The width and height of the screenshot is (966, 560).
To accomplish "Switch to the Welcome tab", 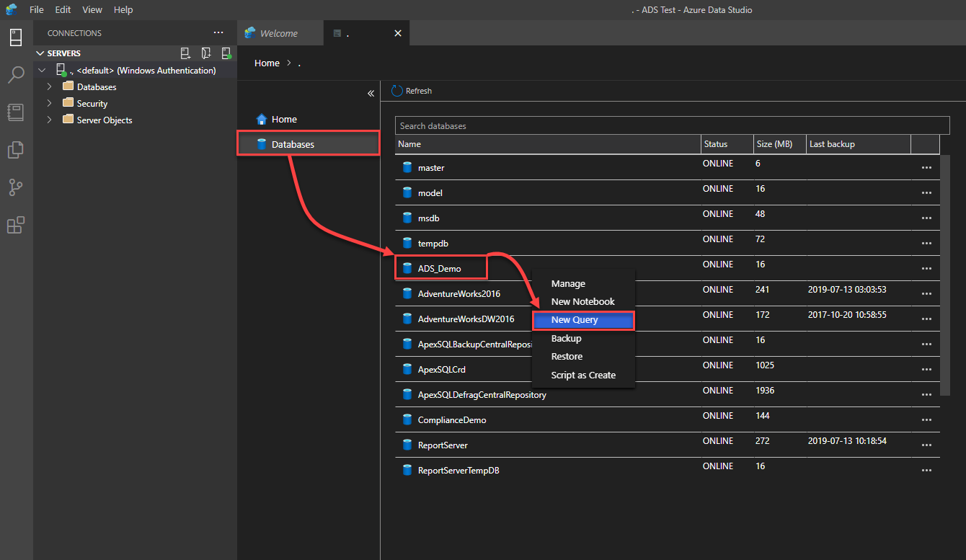I will [278, 33].
